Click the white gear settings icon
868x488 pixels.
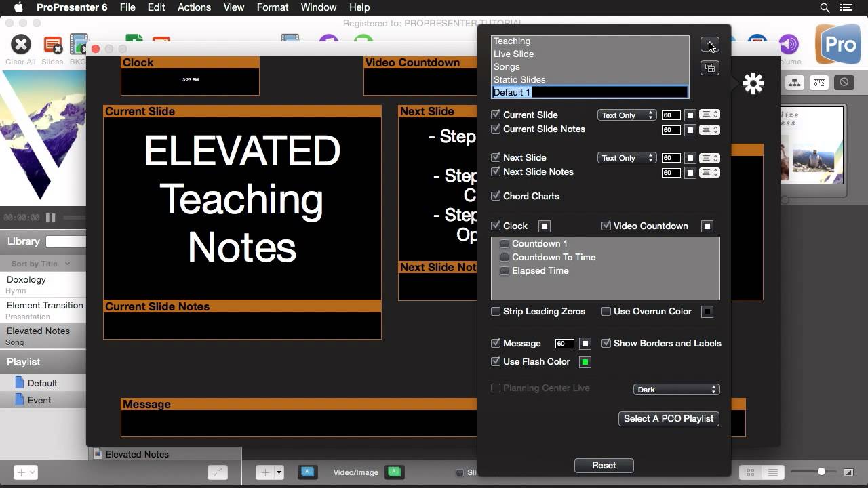[x=753, y=83]
